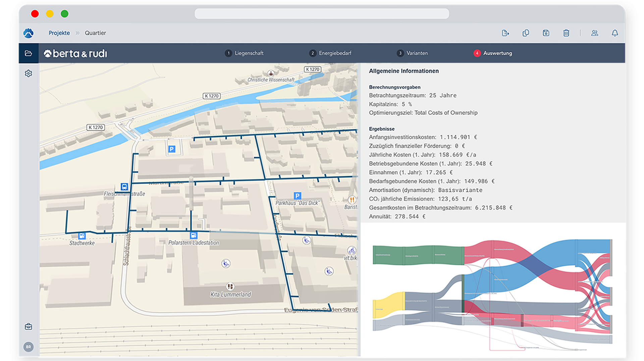Click the app logo home icon
The height and width of the screenshot is (361, 644).
pyautogui.click(x=29, y=33)
